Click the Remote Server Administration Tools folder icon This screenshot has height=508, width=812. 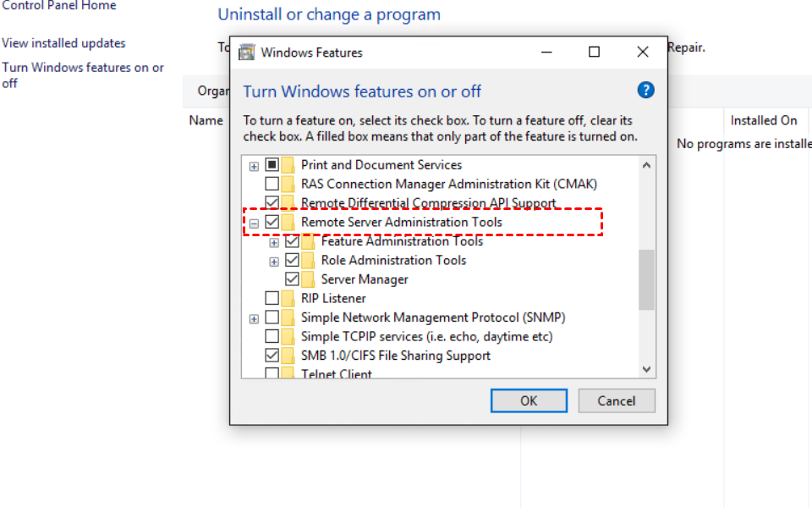click(288, 222)
